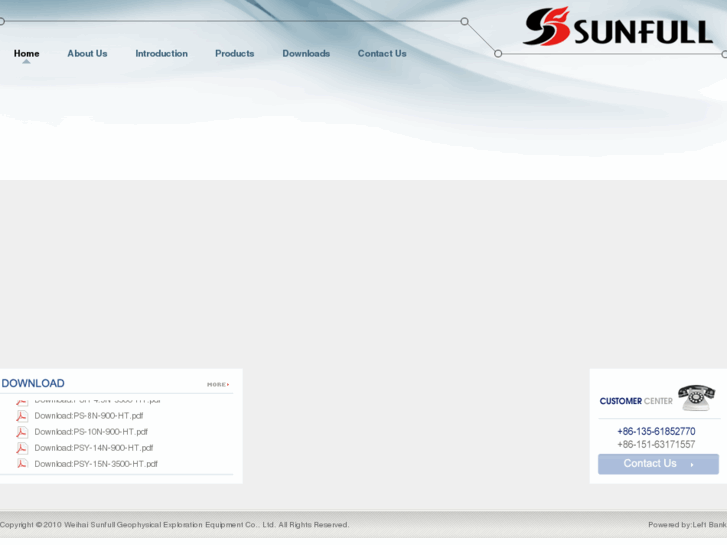Click the PDF icon beside PS-10N-900-HT.pdf

coord(21,432)
